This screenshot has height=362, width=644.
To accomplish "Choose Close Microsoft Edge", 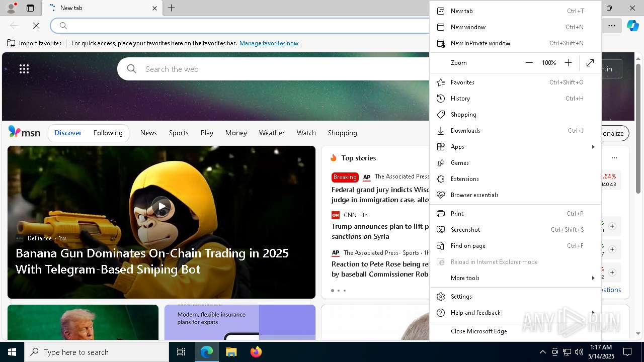I will (x=515, y=331).
